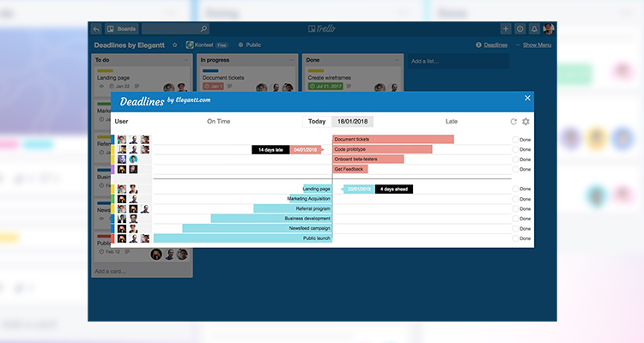Click the Trello back arrow button
644x343 pixels.
96,28
